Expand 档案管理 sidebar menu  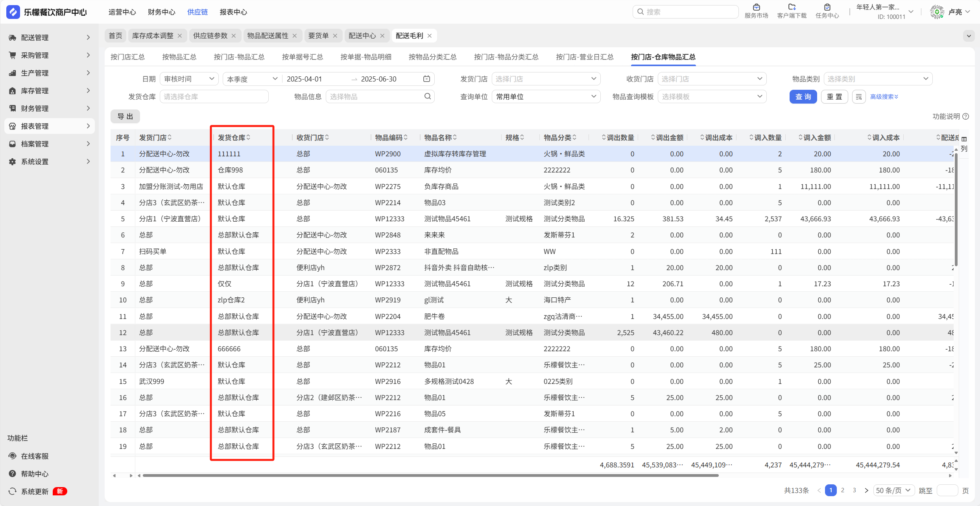pyautogui.click(x=50, y=144)
